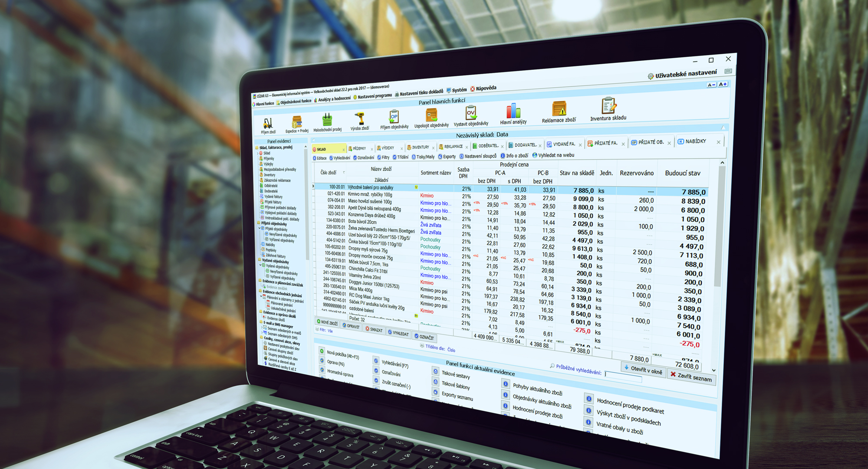Viewport: 868px width, 469px height.
Task: Click the Označování toolbar item
Action: [364, 157]
